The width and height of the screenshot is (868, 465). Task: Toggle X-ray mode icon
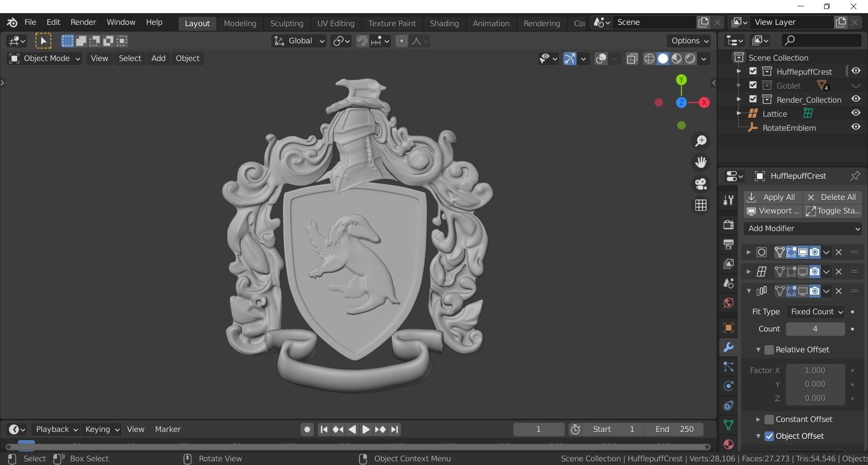632,59
